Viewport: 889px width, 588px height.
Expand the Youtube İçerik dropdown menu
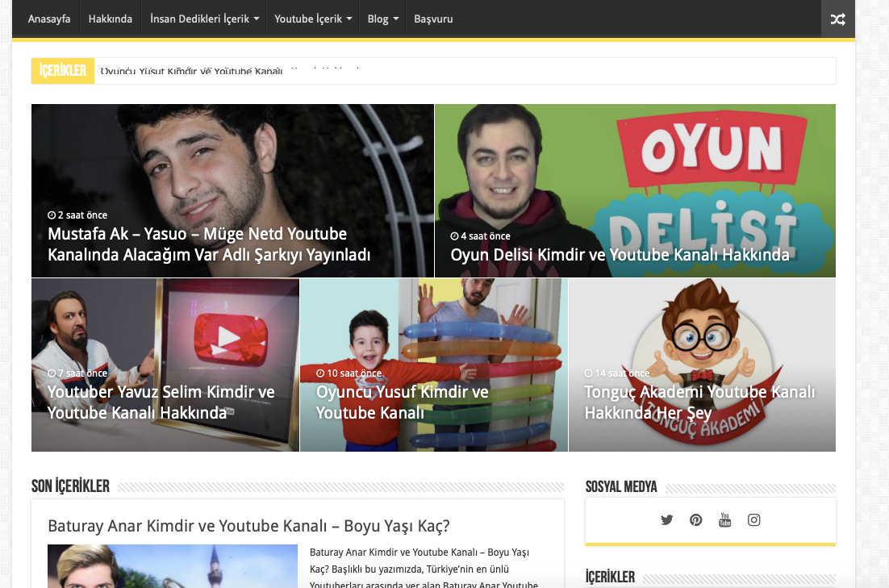(x=313, y=19)
